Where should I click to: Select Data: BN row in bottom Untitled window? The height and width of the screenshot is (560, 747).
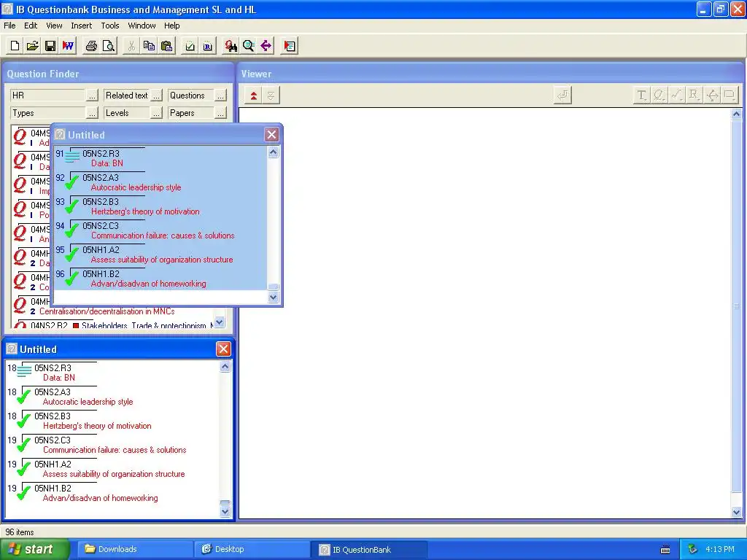112,373
